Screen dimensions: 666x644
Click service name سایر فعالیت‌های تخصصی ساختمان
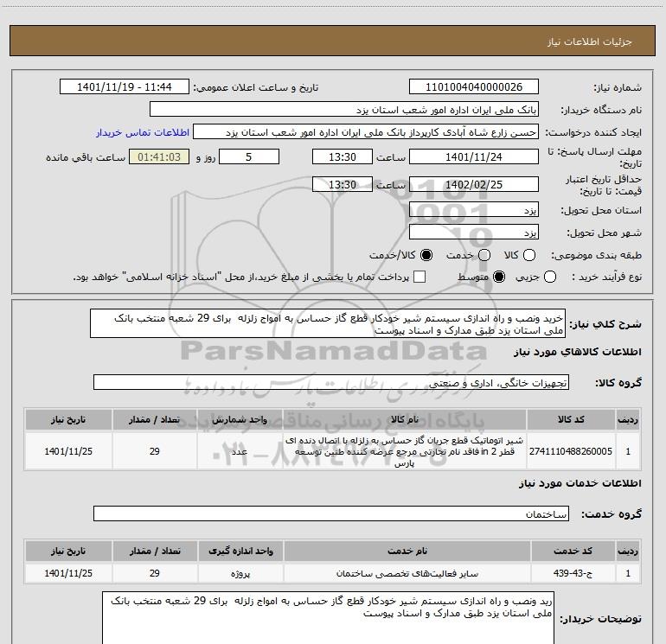point(407,573)
